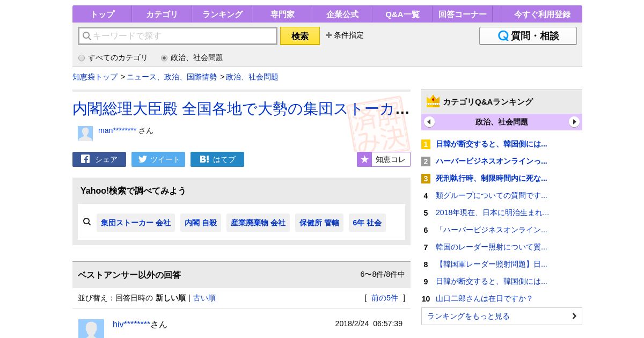Open 今すぐ利用登録 tab
The width and height of the screenshot is (644, 338).
coord(542,14)
